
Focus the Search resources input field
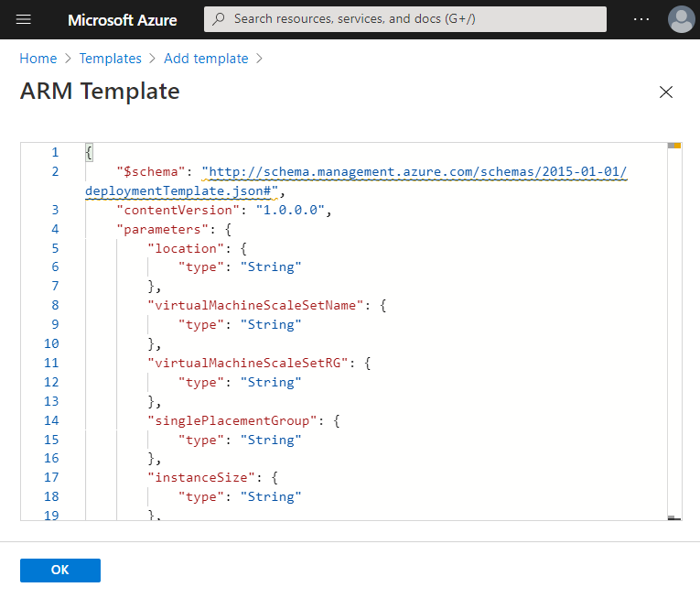412,19
